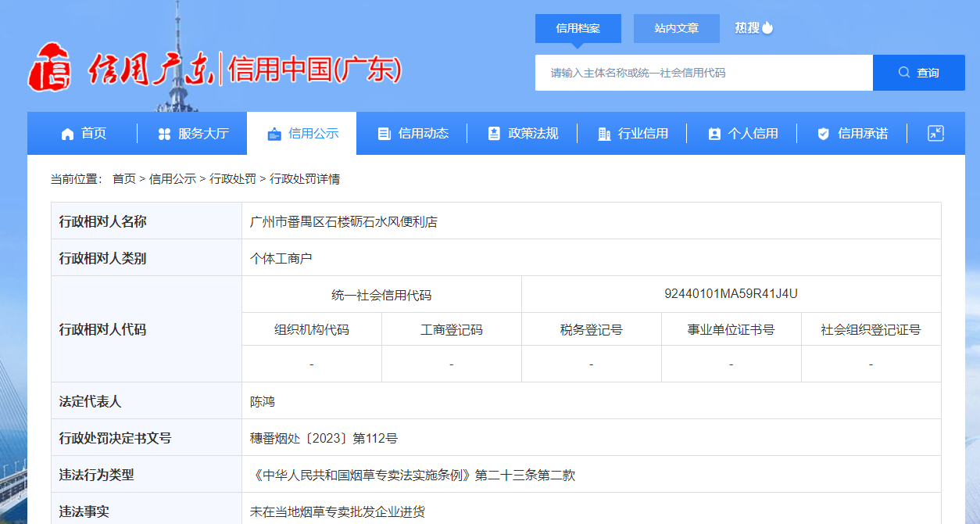Click the 信用广东 red logo emblem

click(x=50, y=67)
